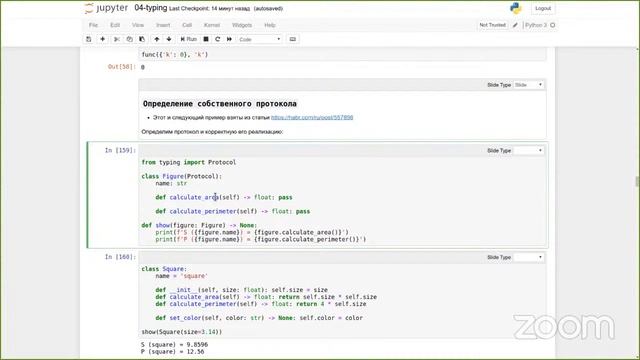The height and width of the screenshot is (360, 640).
Task: Click the 'show(Square(size=3.14))' line
Action: pyautogui.click(x=182, y=332)
